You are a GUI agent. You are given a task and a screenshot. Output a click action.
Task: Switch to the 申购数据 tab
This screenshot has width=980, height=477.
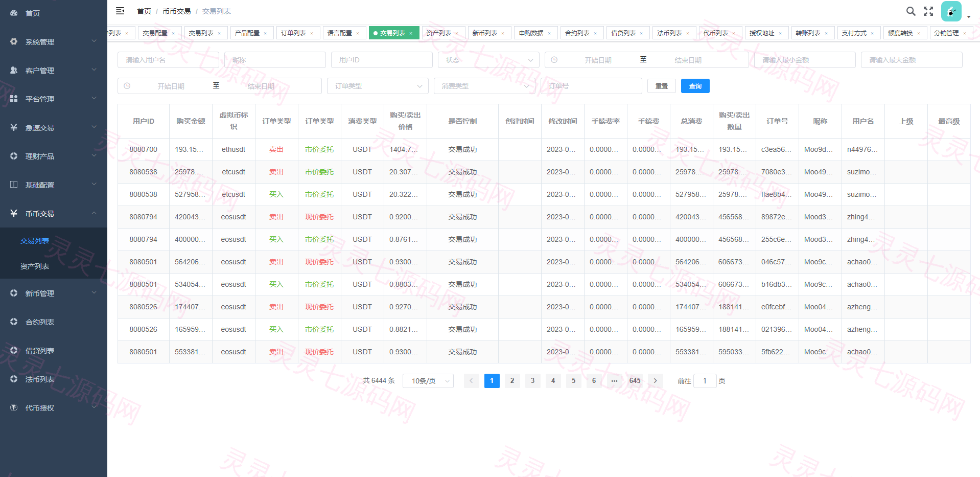[x=535, y=33]
